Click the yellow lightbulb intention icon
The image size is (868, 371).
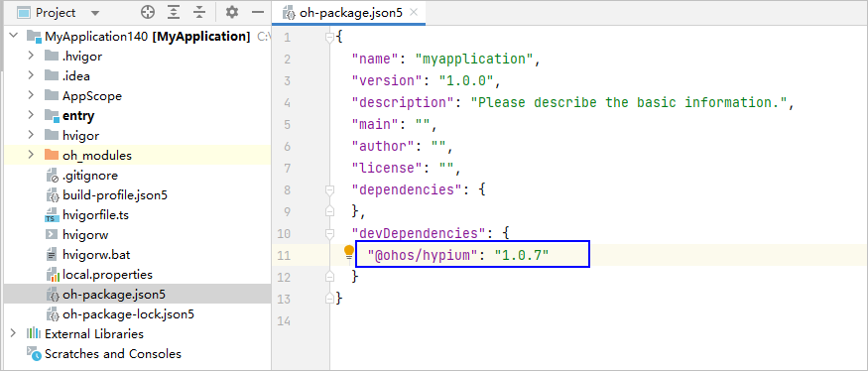(x=349, y=253)
